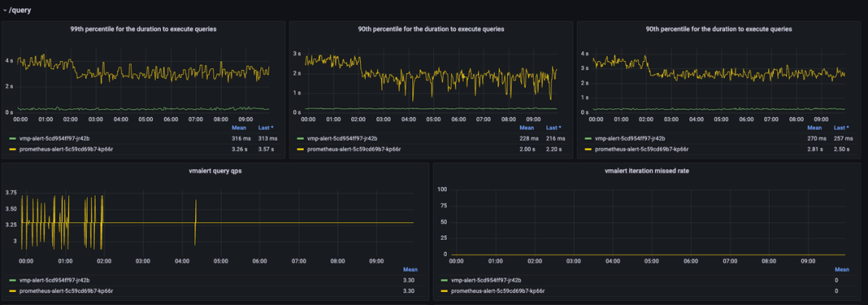868x305 pixels.
Task: Open the vmalert query qps panel title
Action: 215,171
